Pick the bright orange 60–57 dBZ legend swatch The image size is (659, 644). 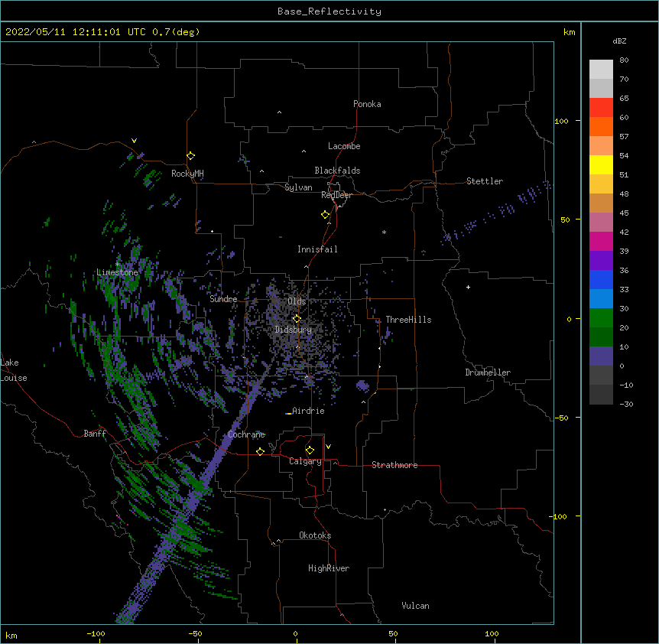pyautogui.click(x=601, y=126)
